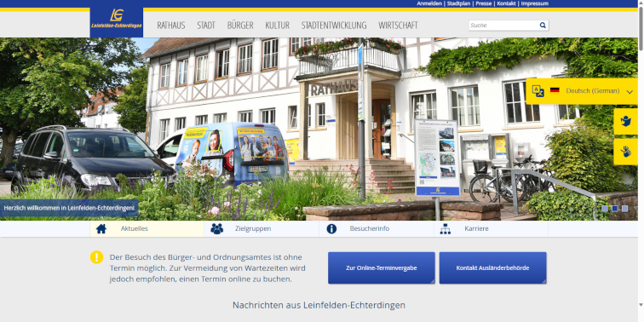Image resolution: width=644 pixels, height=322 pixels.
Task: Open the Kontakt link in top bar
Action: pos(506,3)
